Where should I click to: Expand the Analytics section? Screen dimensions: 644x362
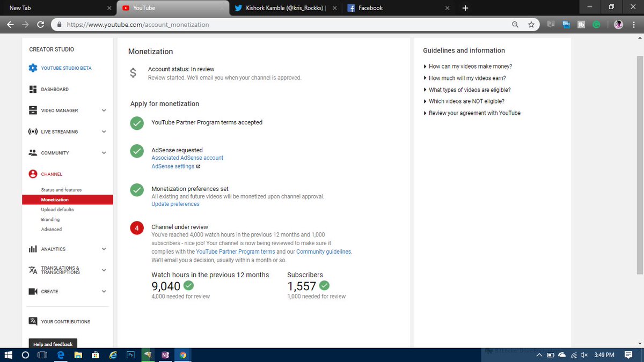tap(104, 249)
